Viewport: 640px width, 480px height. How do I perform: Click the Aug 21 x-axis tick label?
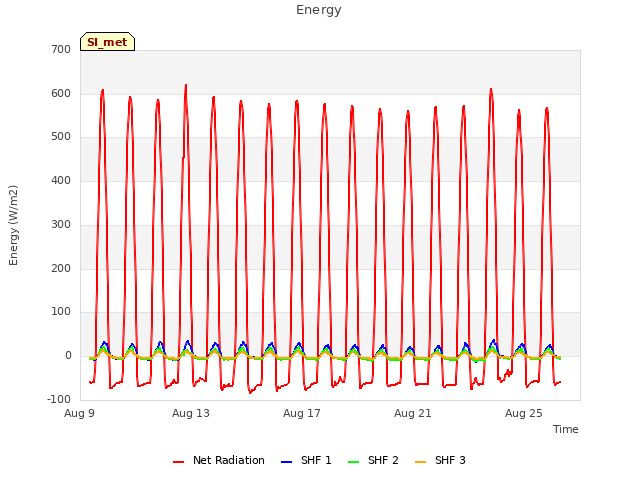click(413, 413)
